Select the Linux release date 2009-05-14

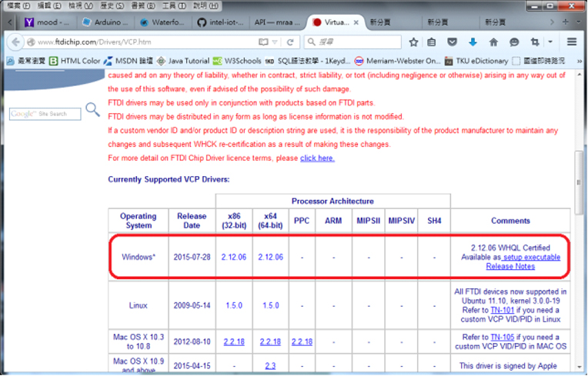[192, 305]
